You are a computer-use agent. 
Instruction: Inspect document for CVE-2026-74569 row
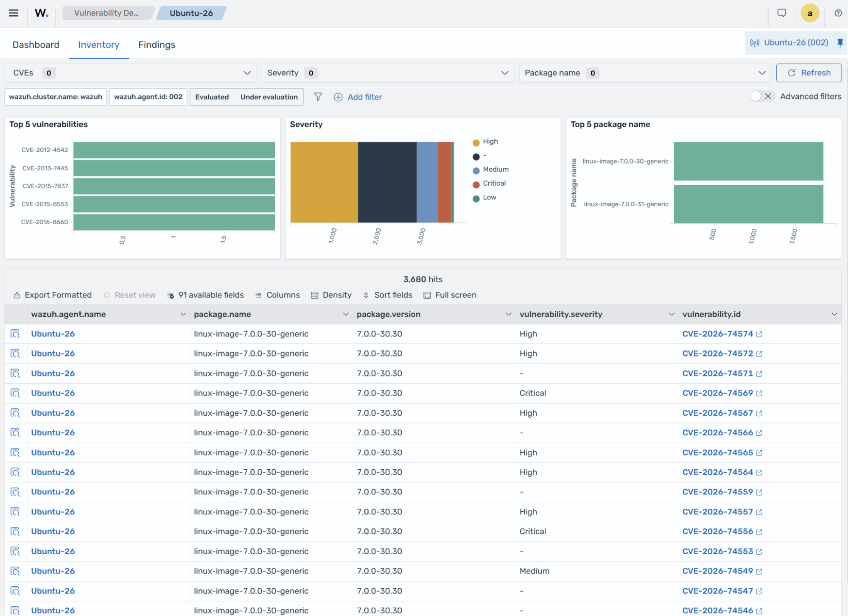[15, 393]
